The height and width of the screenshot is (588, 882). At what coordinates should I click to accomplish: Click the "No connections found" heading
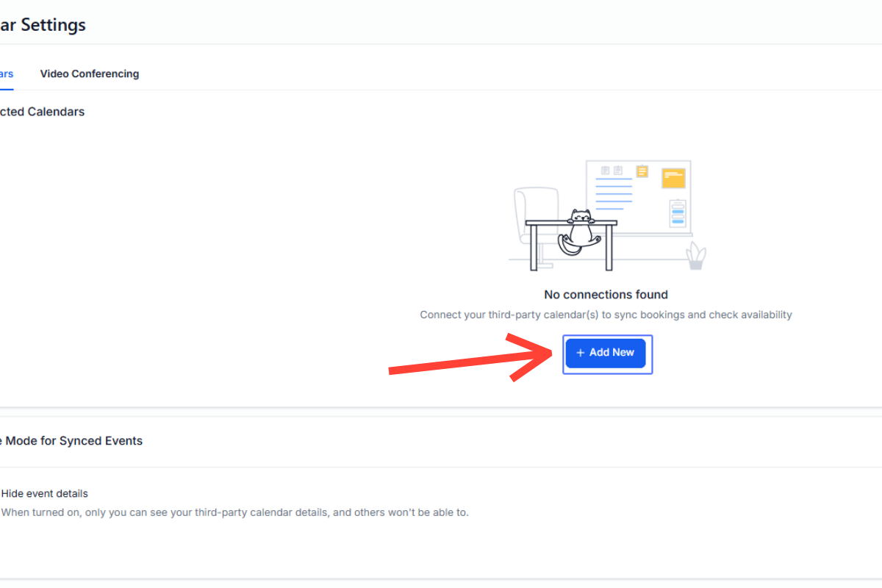click(x=606, y=295)
